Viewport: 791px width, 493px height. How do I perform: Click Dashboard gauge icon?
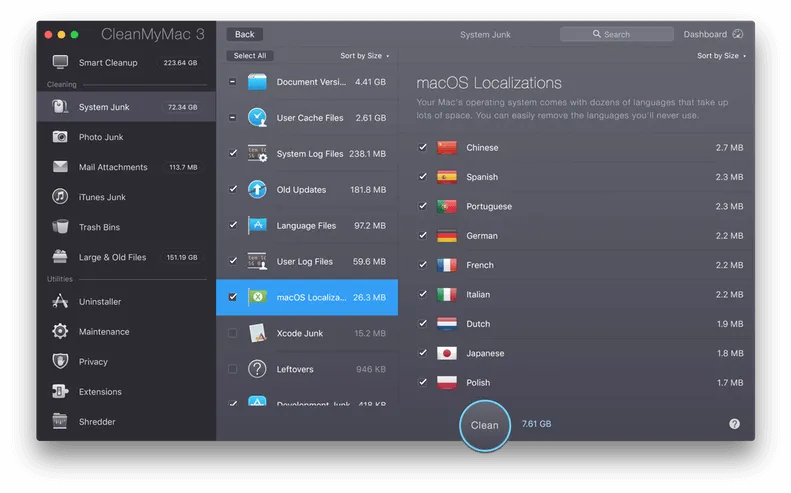tap(738, 34)
